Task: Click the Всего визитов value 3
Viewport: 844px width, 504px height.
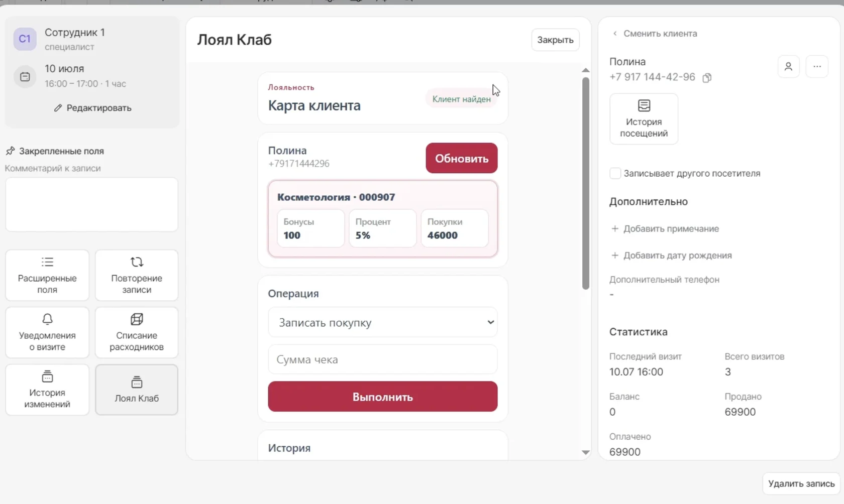Action: [727, 372]
